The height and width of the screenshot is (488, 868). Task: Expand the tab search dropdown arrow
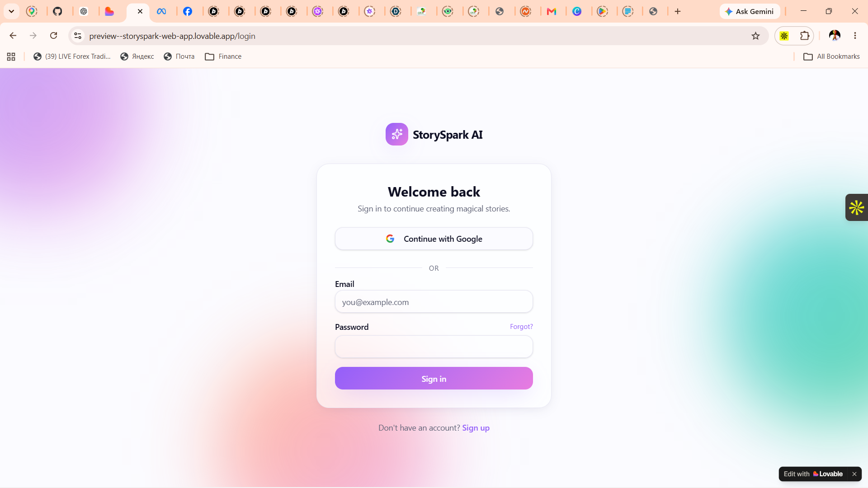[11, 11]
